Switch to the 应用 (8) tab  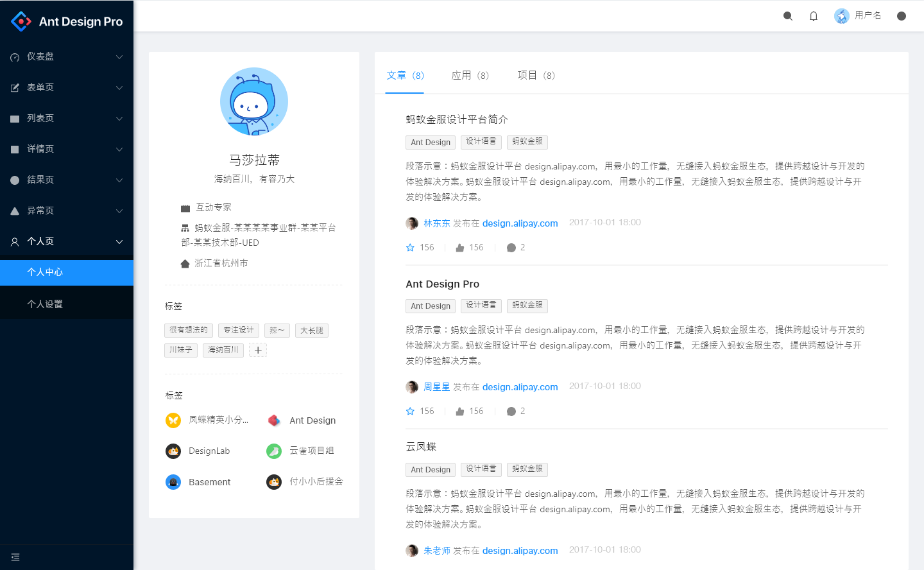470,75
